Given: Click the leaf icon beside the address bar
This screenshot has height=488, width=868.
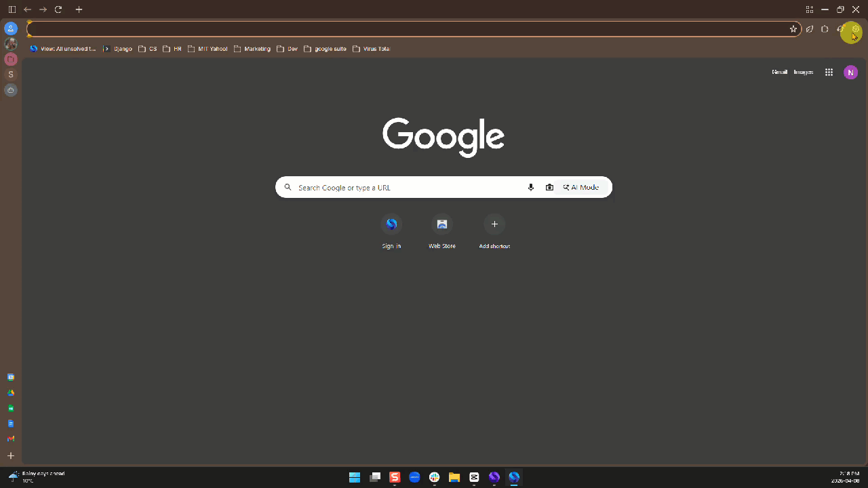Looking at the screenshot, I should click(810, 29).
